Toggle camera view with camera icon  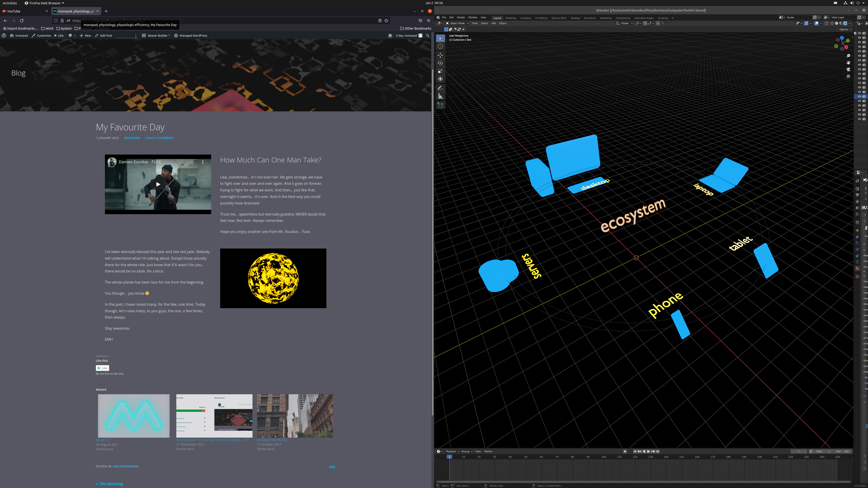[849, 69]
